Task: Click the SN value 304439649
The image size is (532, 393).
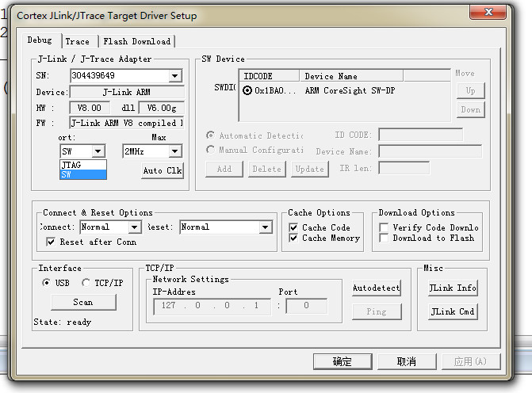Action: [x=94, y=75]
